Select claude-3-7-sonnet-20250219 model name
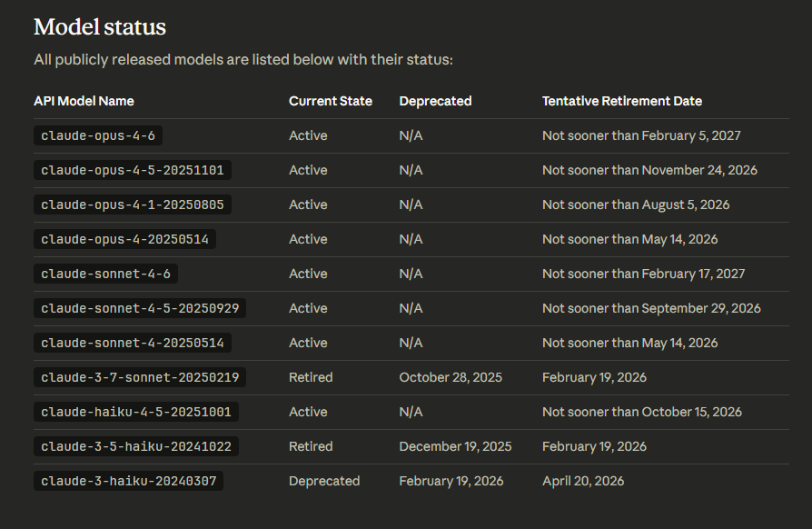This screenshot has width=812, height=529. tap(140, 377)
